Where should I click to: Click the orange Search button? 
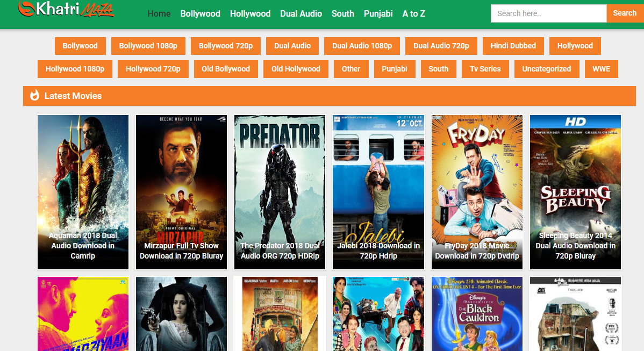coord(625,13)
